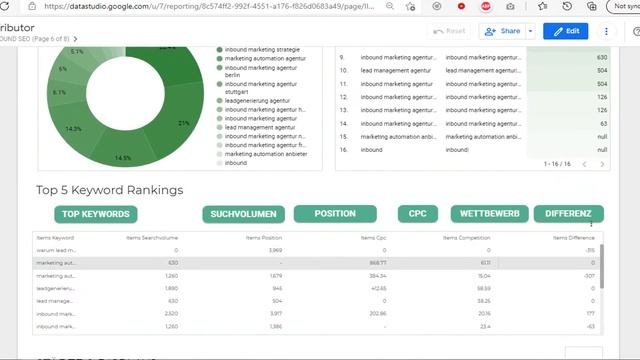The height and width of the screenshot is (360, 640).
Task: Go to the next table page arrow
Action: pyautogui.click(x=602, y=164)
